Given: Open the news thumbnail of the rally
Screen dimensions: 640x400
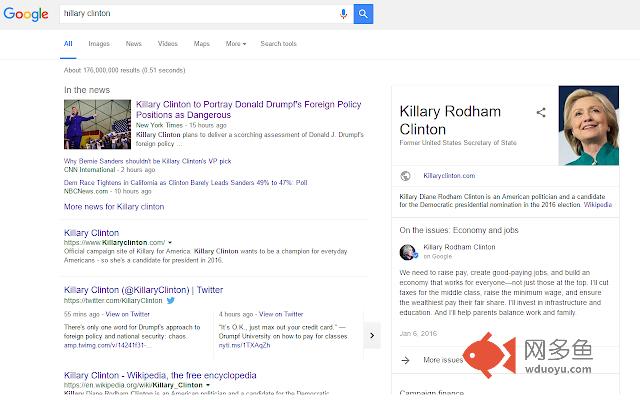Looking at the screenshot, I should tap(98, 124).
